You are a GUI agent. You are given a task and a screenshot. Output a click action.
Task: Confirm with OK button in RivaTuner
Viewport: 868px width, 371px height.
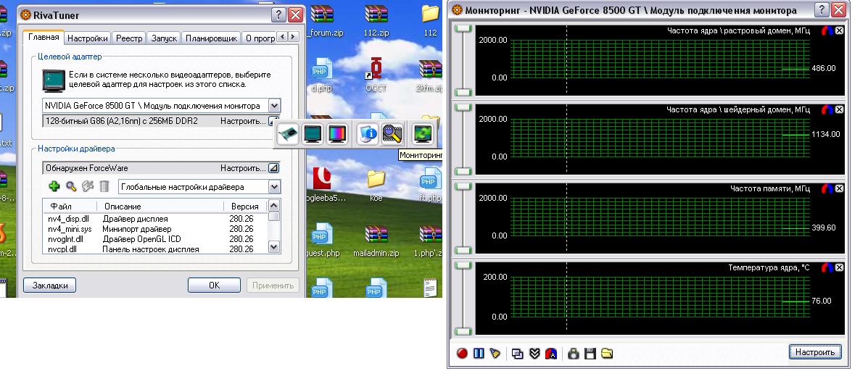214,285
